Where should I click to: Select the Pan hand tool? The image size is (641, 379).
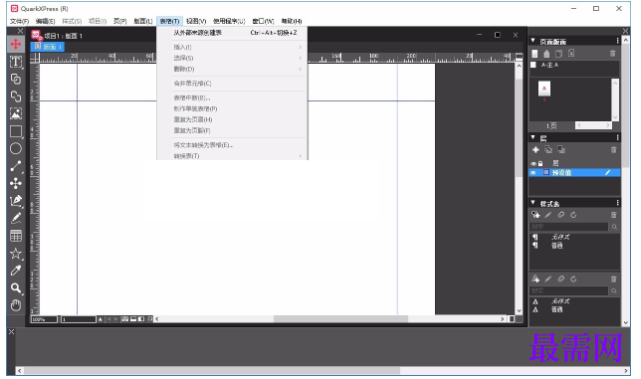click(16, 305)
